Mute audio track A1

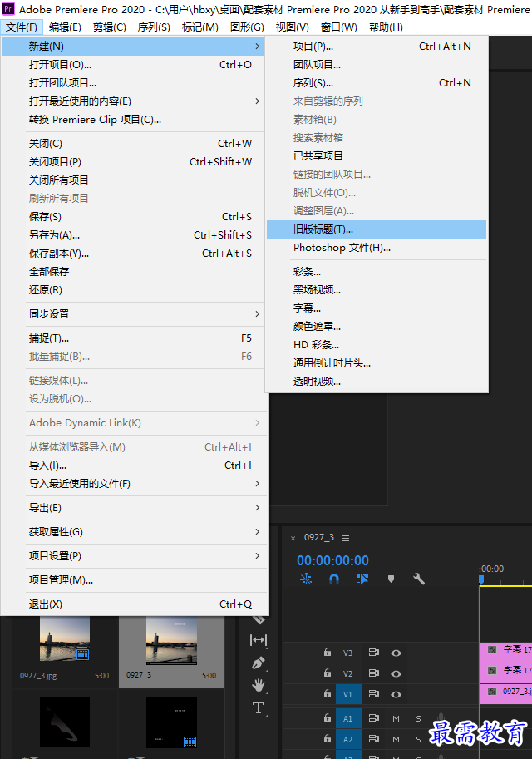coord(396,719)
